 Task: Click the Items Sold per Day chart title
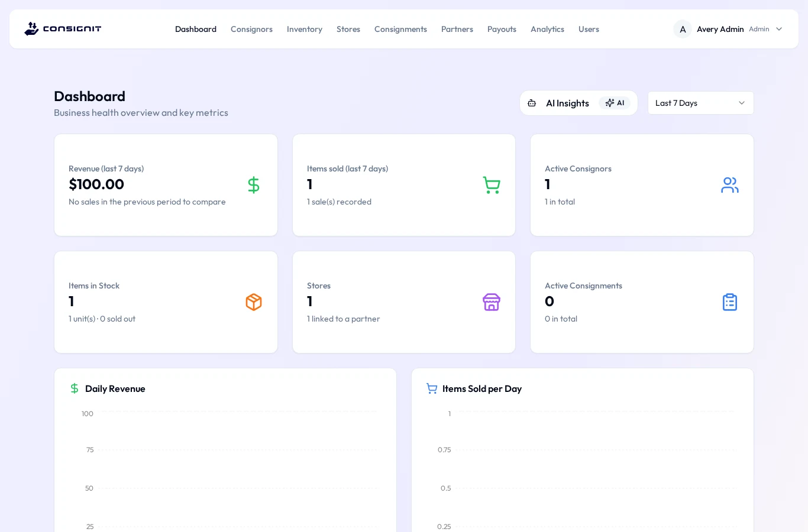(x=482, y=388)
